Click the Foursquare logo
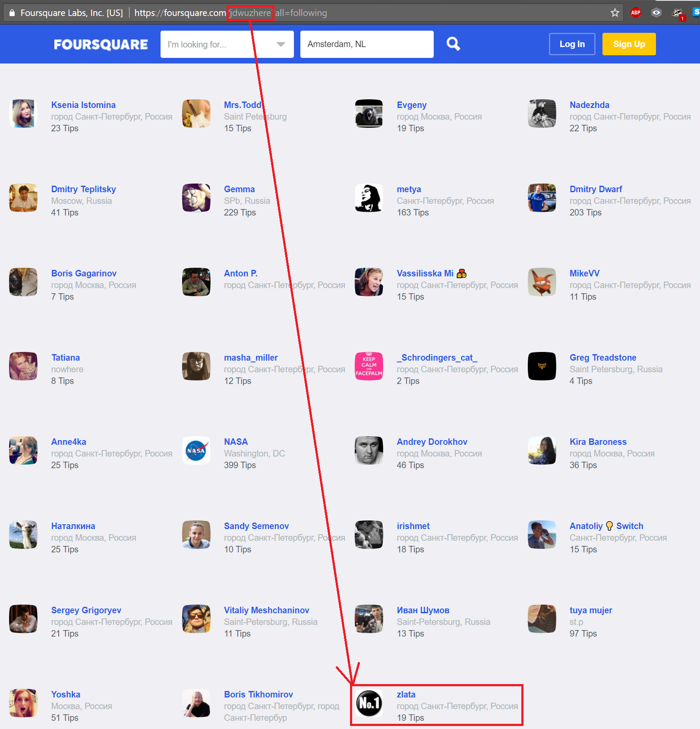The height and width of the screenshot is (729, 700). (x=101, y=44)
